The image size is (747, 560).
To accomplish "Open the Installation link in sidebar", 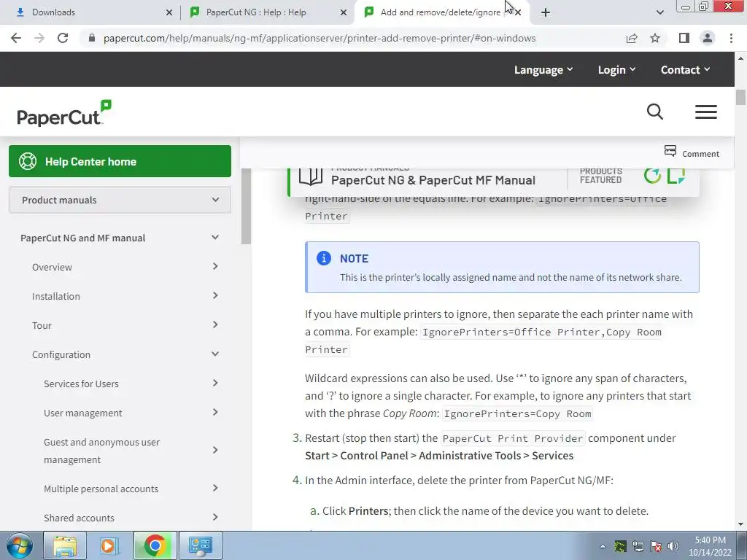I will (55, 296).
